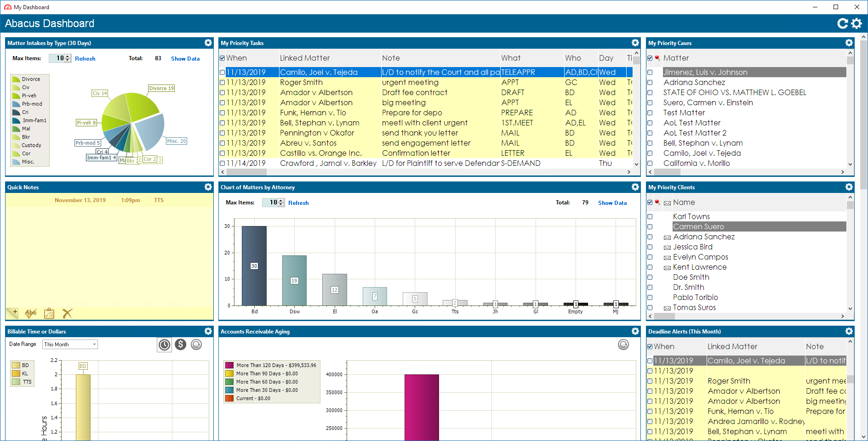Increase Max Items in Matter Intakes panel
Viewport: 868px width, 441px height.
[x=68, y=57]
